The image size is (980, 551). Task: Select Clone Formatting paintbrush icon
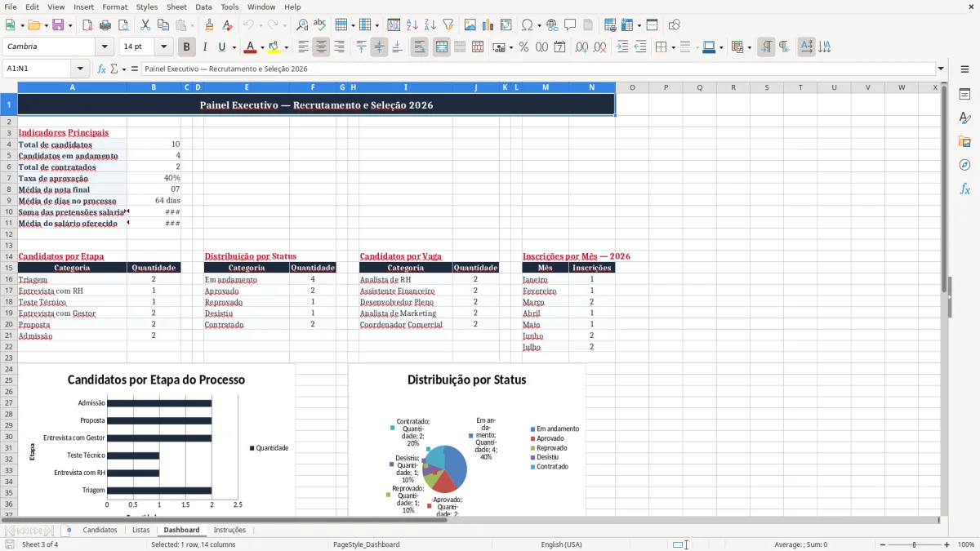[x=209, y=25]
